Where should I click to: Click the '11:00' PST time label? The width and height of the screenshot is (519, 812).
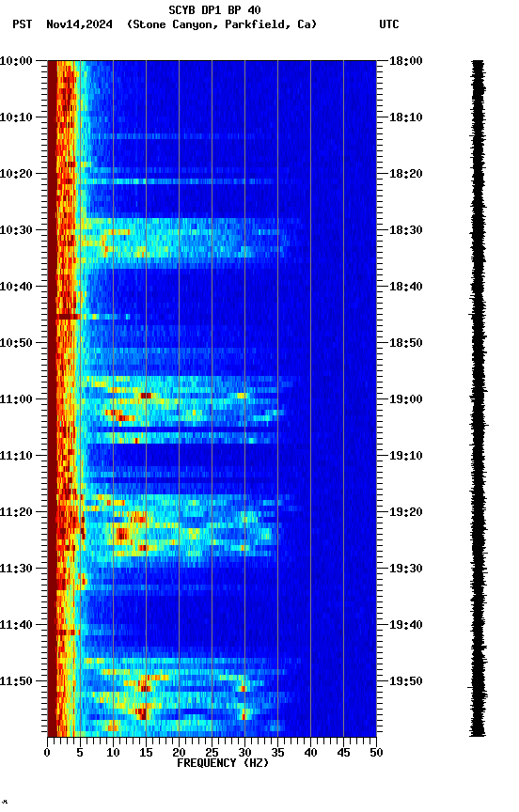click(x=16, y=399)
